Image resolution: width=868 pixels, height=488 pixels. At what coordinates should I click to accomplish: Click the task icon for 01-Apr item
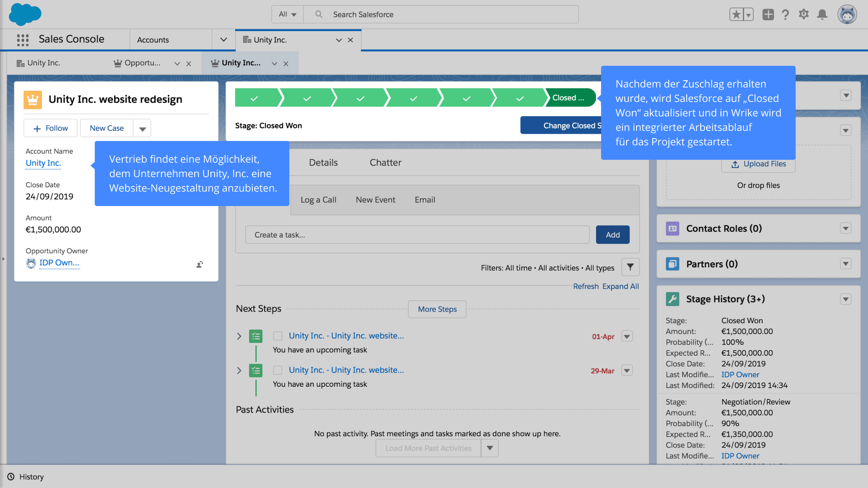[256, 336]
